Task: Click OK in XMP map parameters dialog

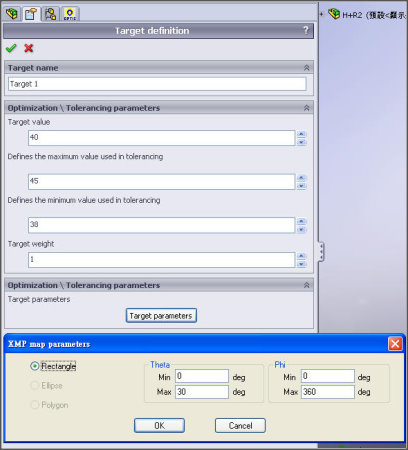Action: (159, 426)
